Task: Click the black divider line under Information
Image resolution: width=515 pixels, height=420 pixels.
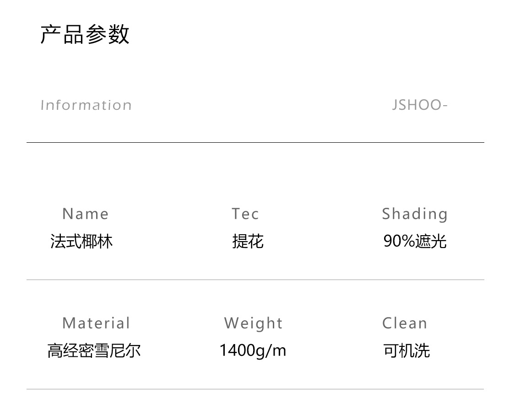Action: click(255, 143)
